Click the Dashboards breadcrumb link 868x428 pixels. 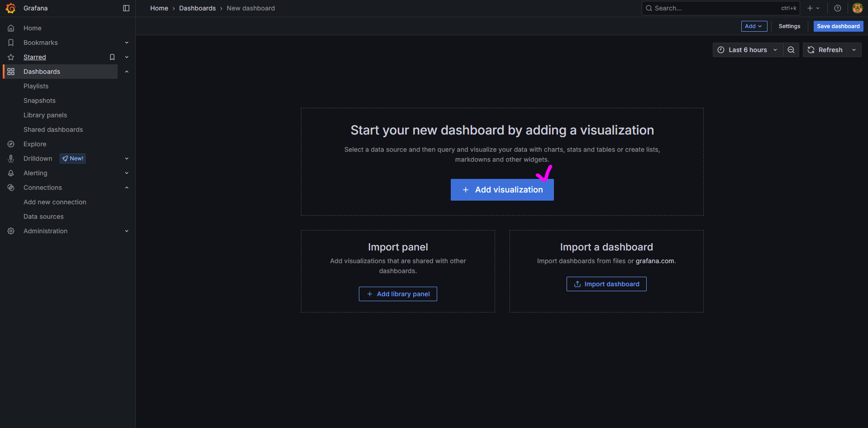click(197, 8)
